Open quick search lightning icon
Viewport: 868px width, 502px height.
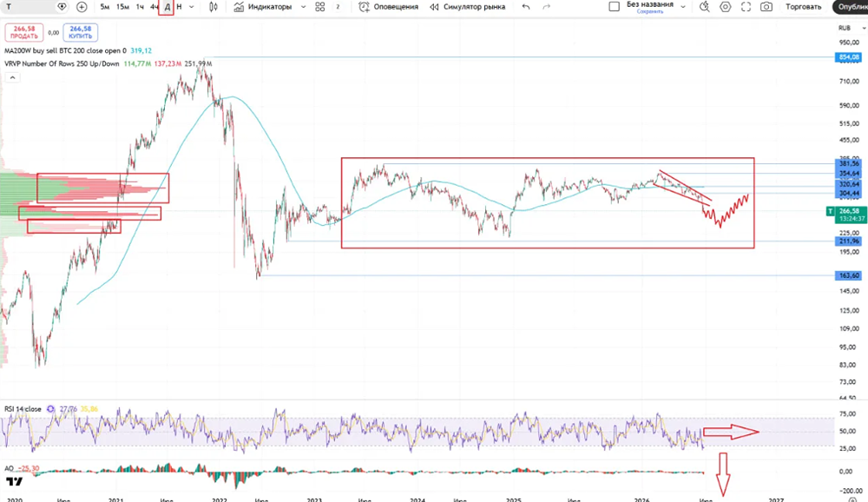pyautogui.click(x=704, y=7)
